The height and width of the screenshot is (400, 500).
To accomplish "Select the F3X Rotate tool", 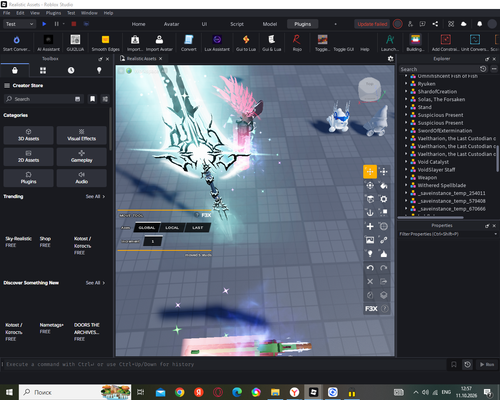I will pyautogui.click(x=370, y=185).
